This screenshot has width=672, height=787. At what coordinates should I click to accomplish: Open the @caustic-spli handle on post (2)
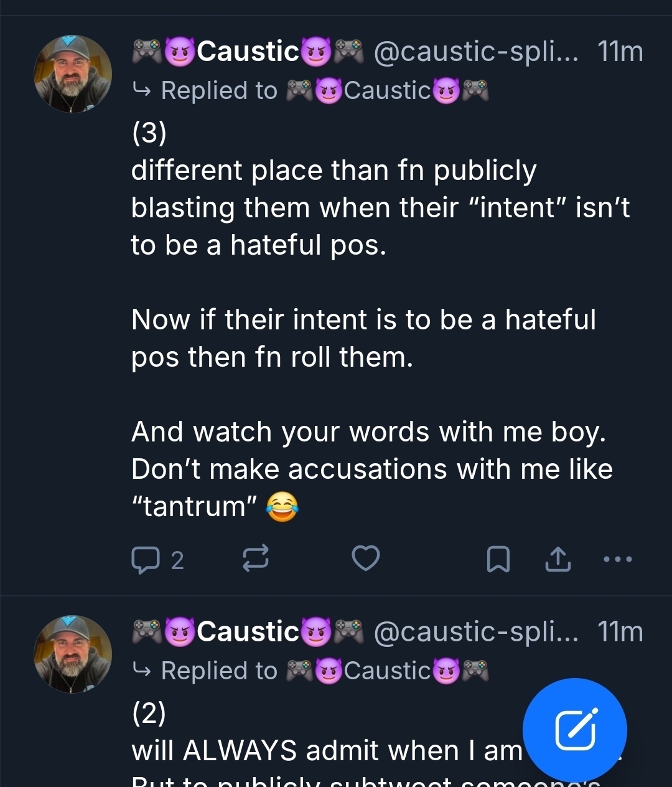[475, 632]
